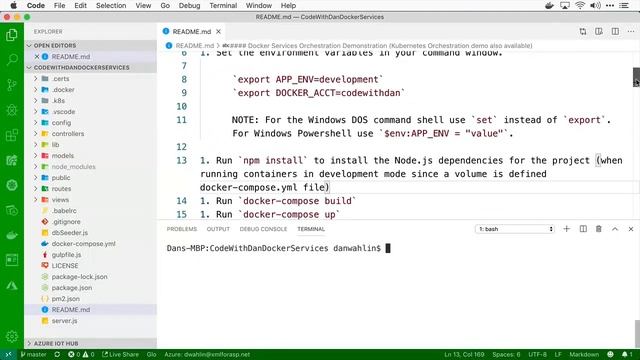640x360 pixels.
Task: Collapse the Open Editors section
Action: (x=29, y=45)
